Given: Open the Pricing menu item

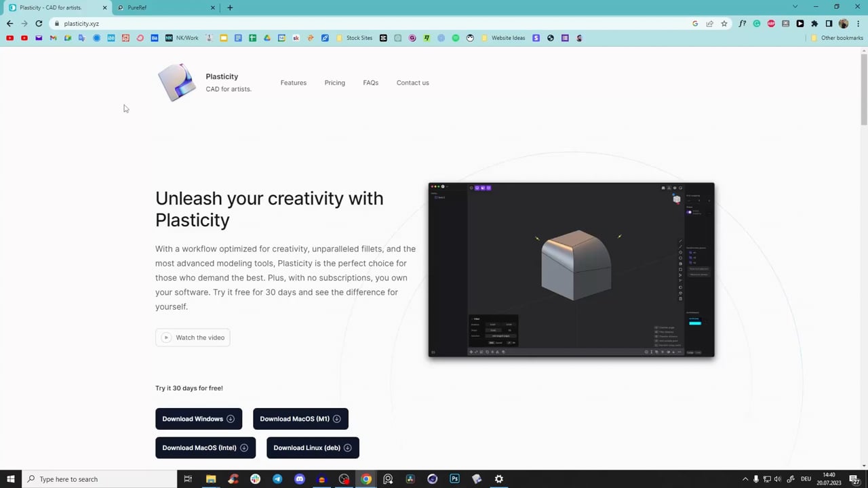Looking at the screenshot, I should (x=334, y=82).
